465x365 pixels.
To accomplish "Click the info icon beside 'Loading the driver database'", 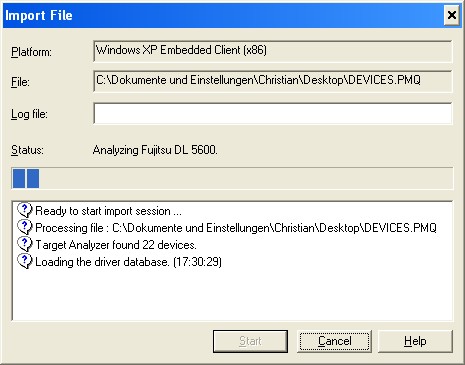I will 24,261.
